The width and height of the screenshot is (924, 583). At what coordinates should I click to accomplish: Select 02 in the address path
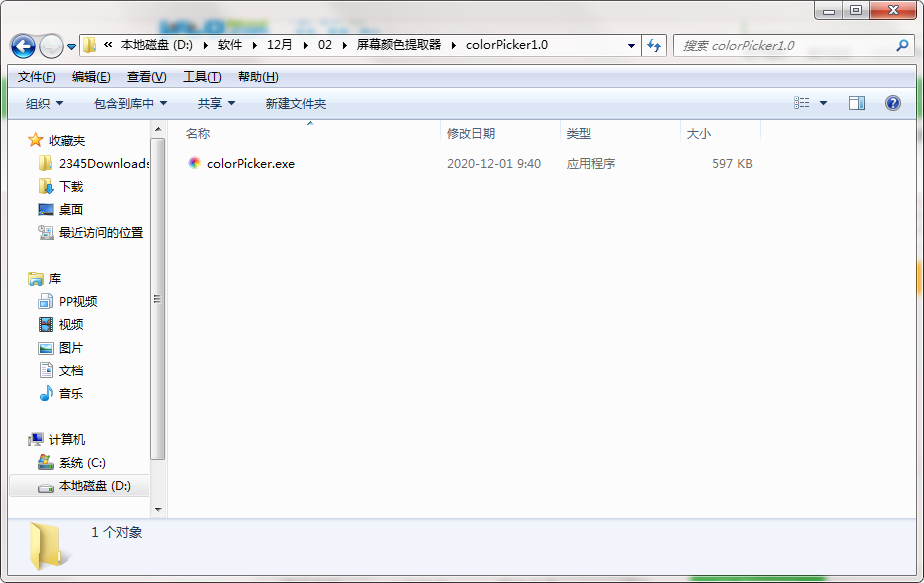tap(325, 45)
